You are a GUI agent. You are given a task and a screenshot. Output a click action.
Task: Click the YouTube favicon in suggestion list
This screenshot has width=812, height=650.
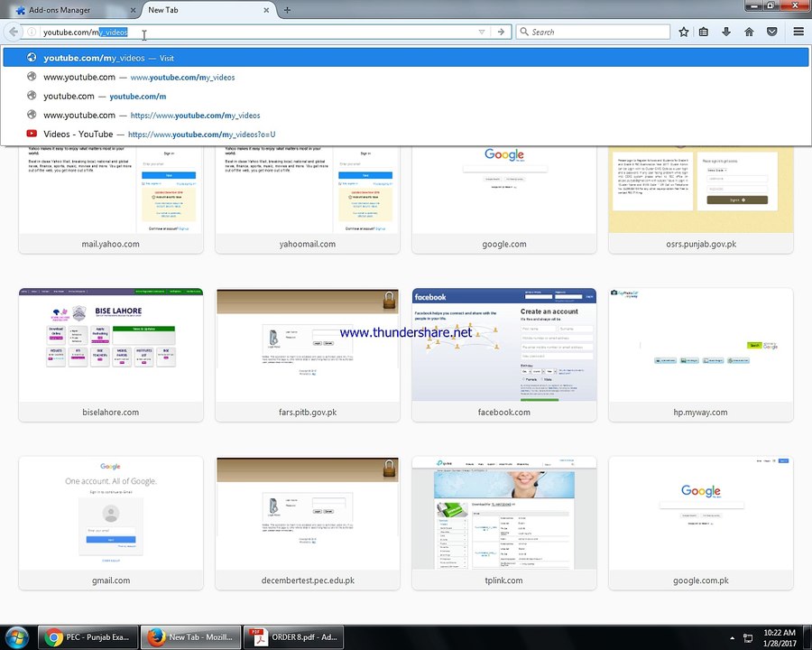(32, 134)
